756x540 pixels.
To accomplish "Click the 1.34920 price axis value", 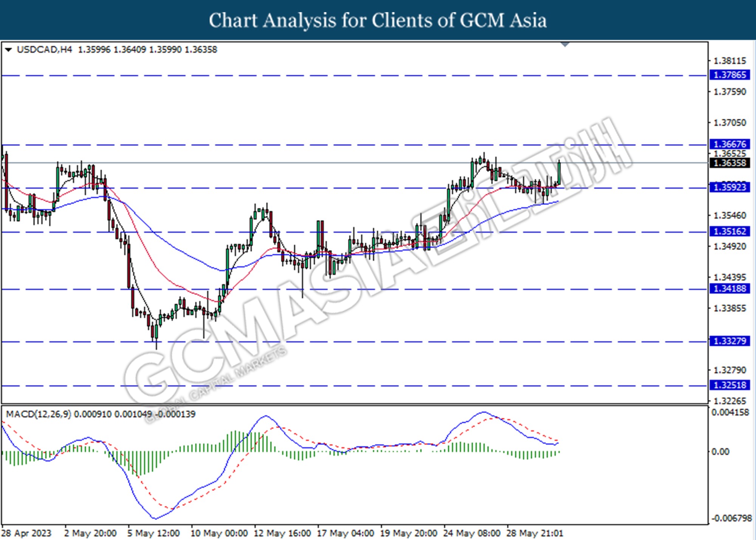I will pyautogui.click(x=730, y=247).
